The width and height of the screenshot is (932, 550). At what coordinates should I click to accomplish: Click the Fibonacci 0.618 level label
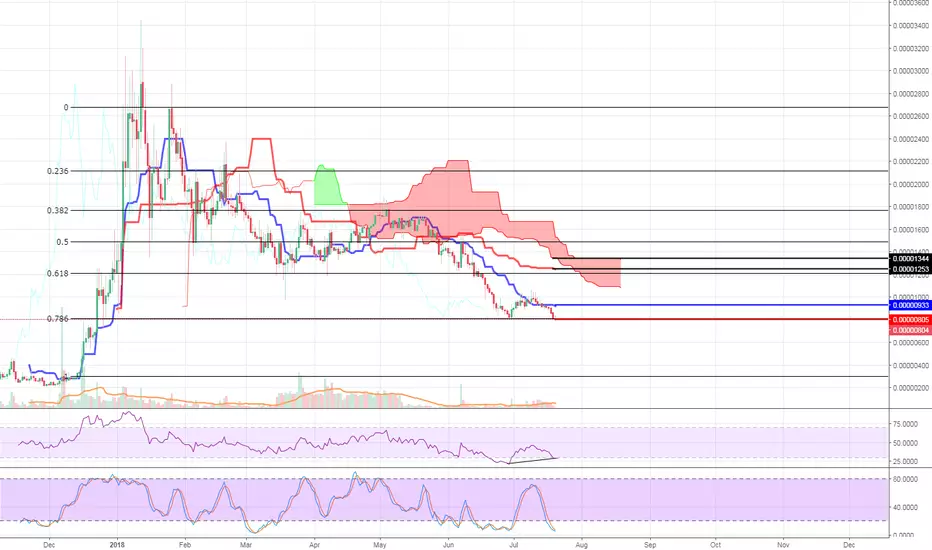pyautogui.click(x=58, y=274)
